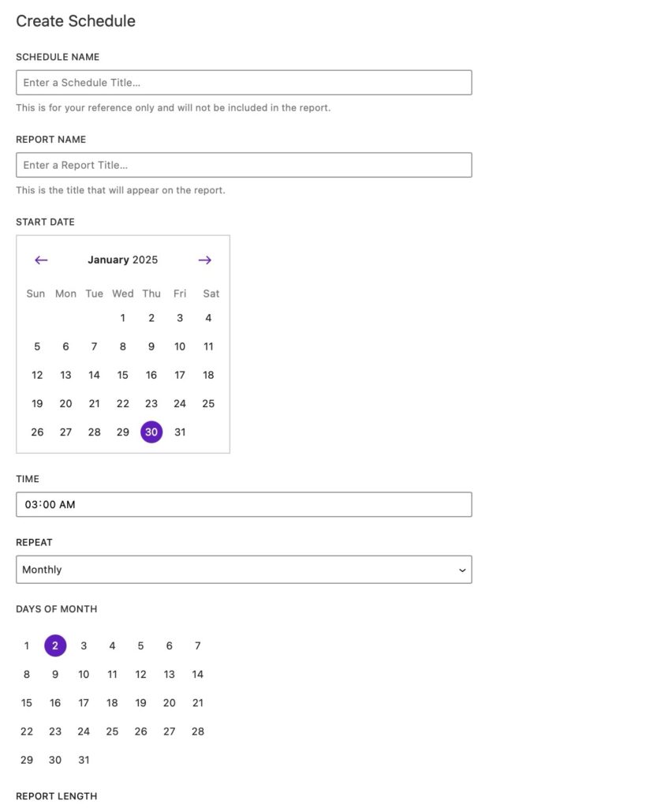Viewport: 672px width, 808px height.
Task: Choose January 19 in start date calendar
Action: pos(37,404)
